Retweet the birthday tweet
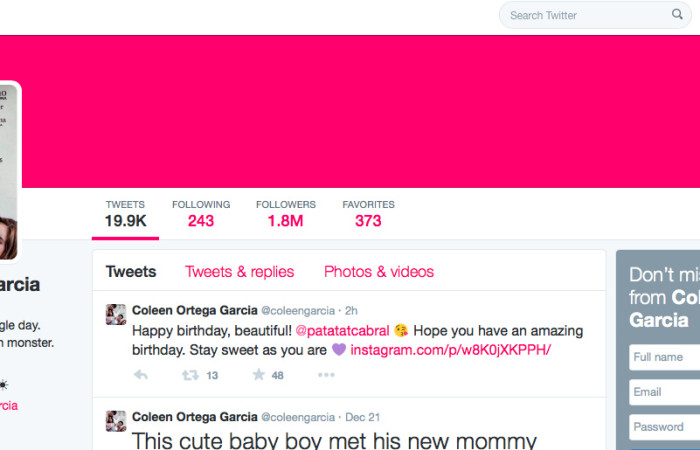 [190, 375]
